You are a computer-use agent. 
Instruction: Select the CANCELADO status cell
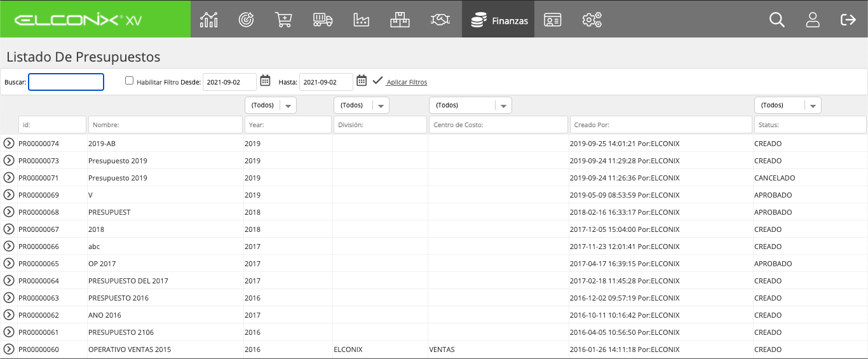tap(775, 178)
